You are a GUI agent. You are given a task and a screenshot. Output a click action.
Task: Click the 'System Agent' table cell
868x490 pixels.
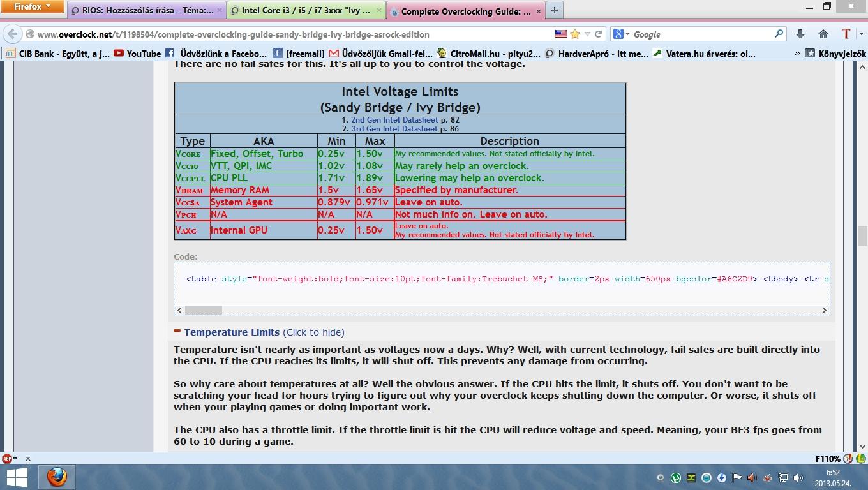pos(264,202)
